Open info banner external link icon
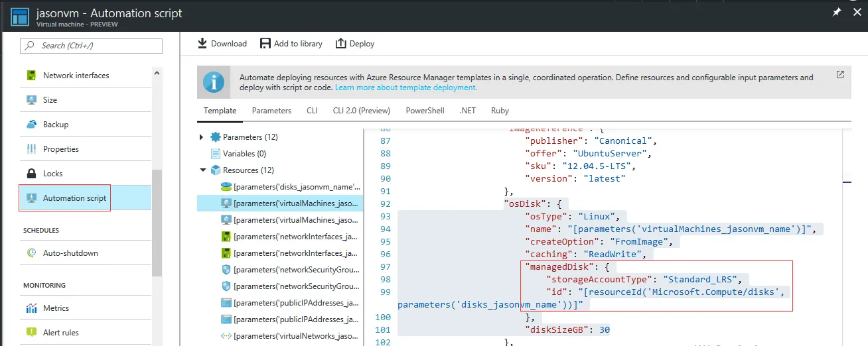The height and width of the screenshot is (346, 868). [x=840, y=74]
